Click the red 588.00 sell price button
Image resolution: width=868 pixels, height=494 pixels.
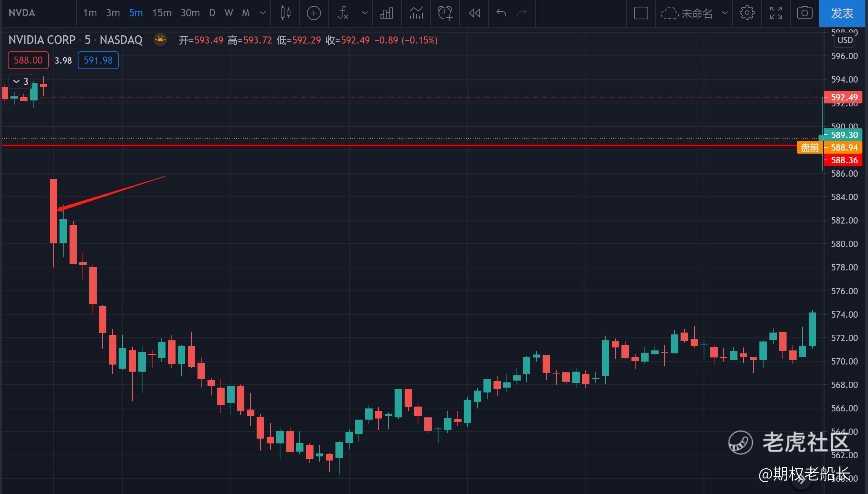click(28, 60)
